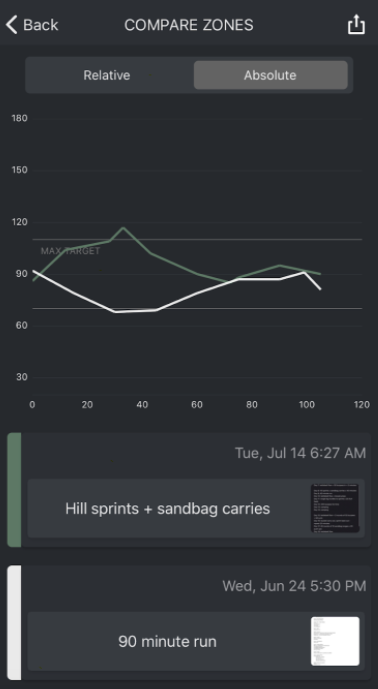Viewport: 378px width, 689px height.
Task: Switch to Relative zone view
Action: click(x=107, y=75)
